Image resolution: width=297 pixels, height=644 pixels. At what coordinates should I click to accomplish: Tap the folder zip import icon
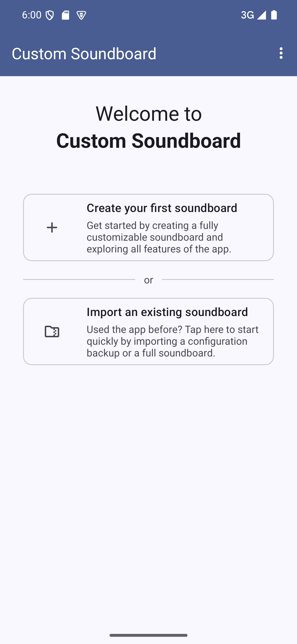(52, 331)
